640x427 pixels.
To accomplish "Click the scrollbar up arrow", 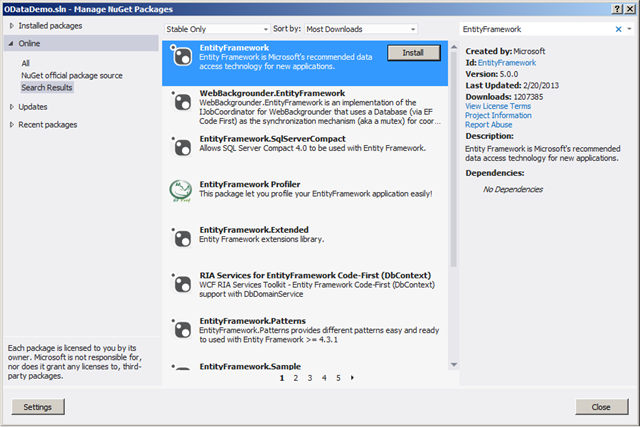I will tap(453, 47).
